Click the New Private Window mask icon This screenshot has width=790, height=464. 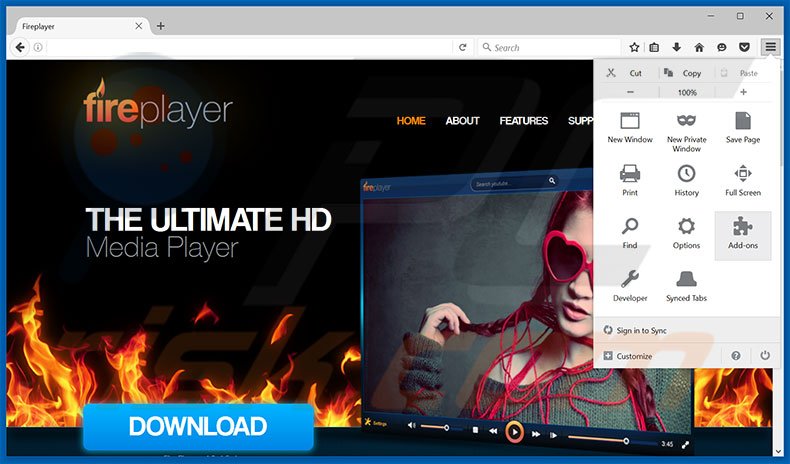point(686,121)
